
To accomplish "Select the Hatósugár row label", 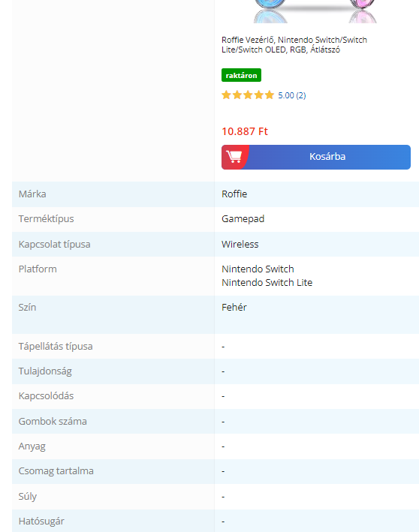I will (41, 521).
